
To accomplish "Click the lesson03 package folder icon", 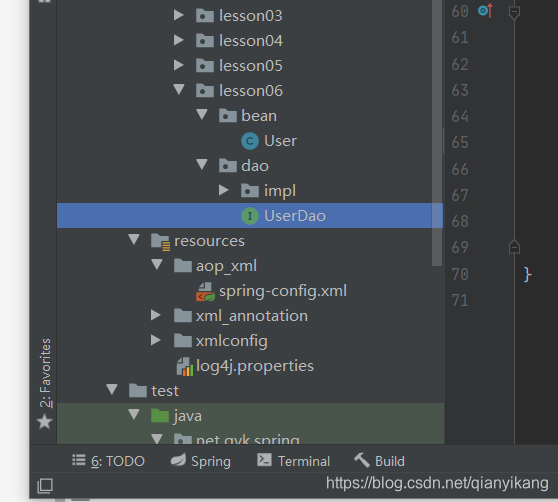I will point(205,16).
